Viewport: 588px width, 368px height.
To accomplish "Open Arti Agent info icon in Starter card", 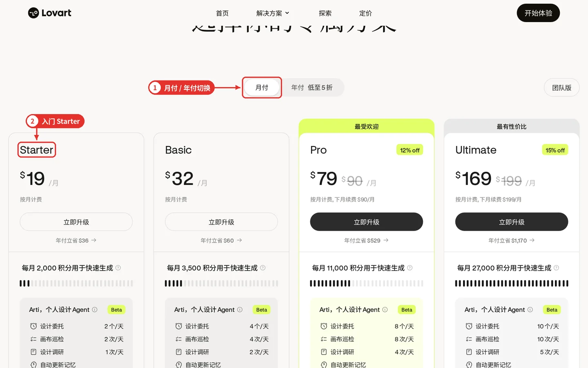I will pyautogui.click(x=95, y=310).
